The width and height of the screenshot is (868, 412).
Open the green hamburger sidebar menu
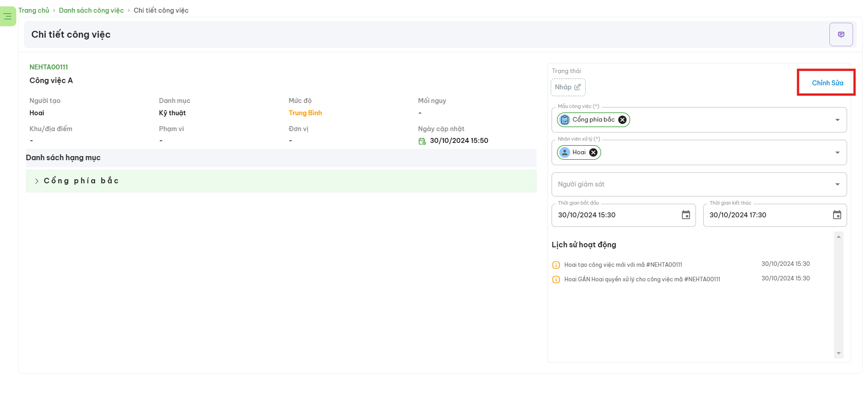coord(8,17)
